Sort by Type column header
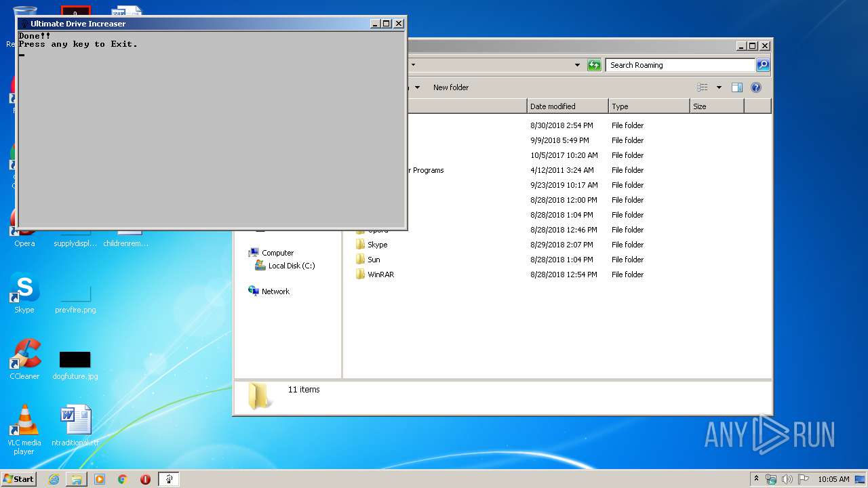This screenshot has width=868, height=488. click(649, 106)
